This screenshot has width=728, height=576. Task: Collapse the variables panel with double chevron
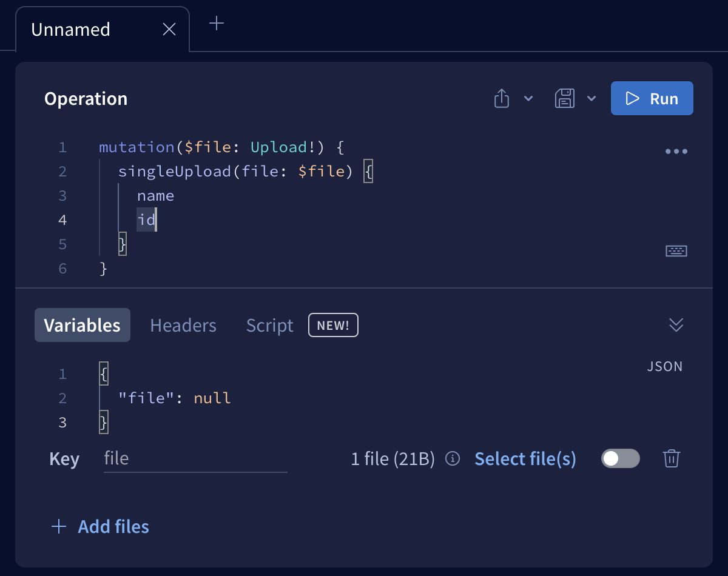click(676, 325)
